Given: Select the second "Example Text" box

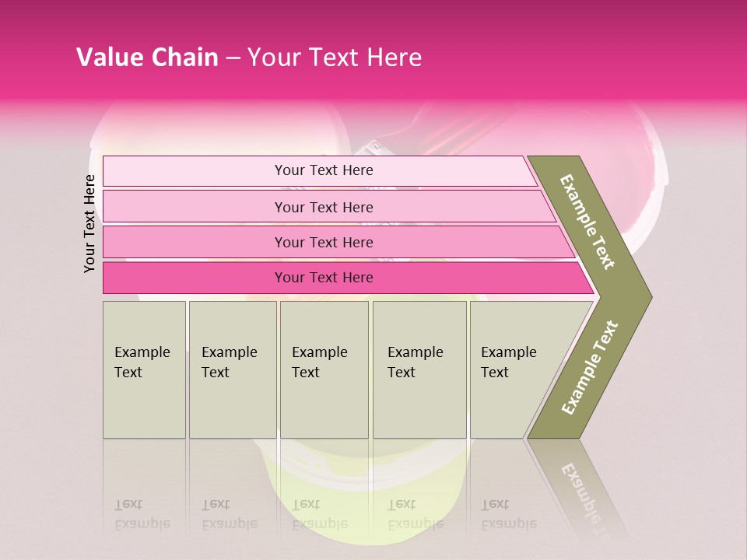Looking at the screenshot, I should point(232,369).
